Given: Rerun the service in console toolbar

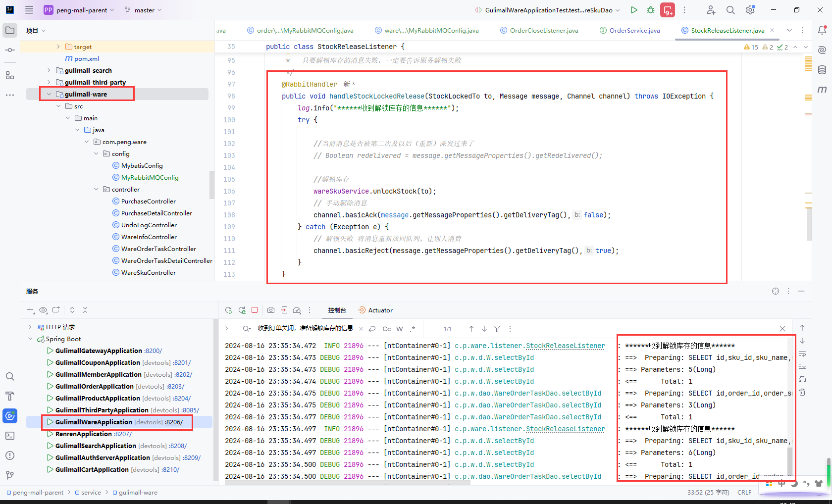Looking at the screenshot, I should click(229, 310).
